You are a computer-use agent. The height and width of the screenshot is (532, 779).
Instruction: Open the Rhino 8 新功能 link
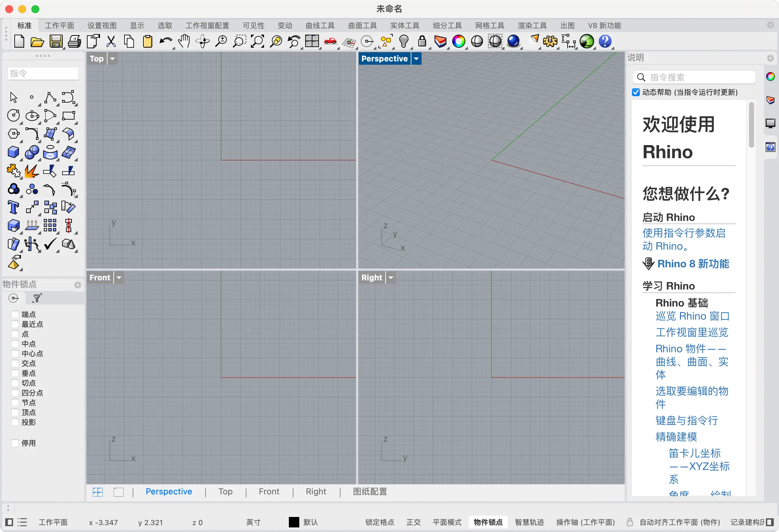coord(693,264)
